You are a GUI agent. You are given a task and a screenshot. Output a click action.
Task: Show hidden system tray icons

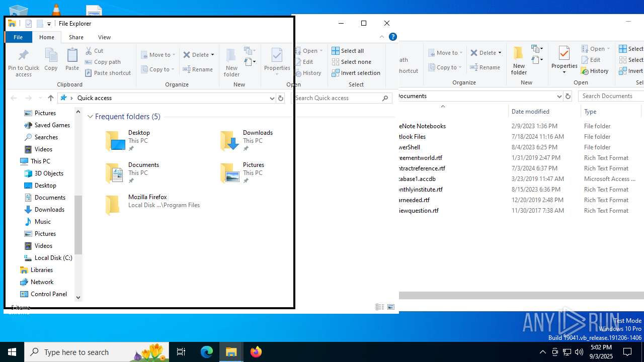[542, 352]
